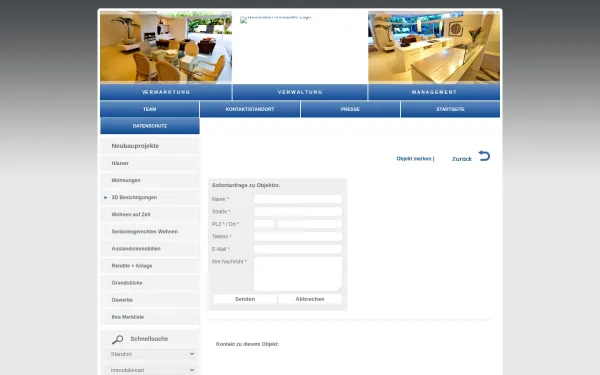Focus the Name input field
This screenshot has width=600, height=375.
[x=298, y=199]
